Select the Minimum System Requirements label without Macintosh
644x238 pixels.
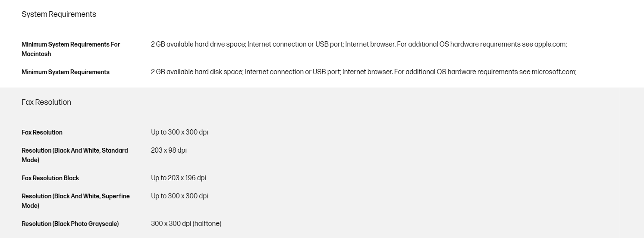coord(66,72)
